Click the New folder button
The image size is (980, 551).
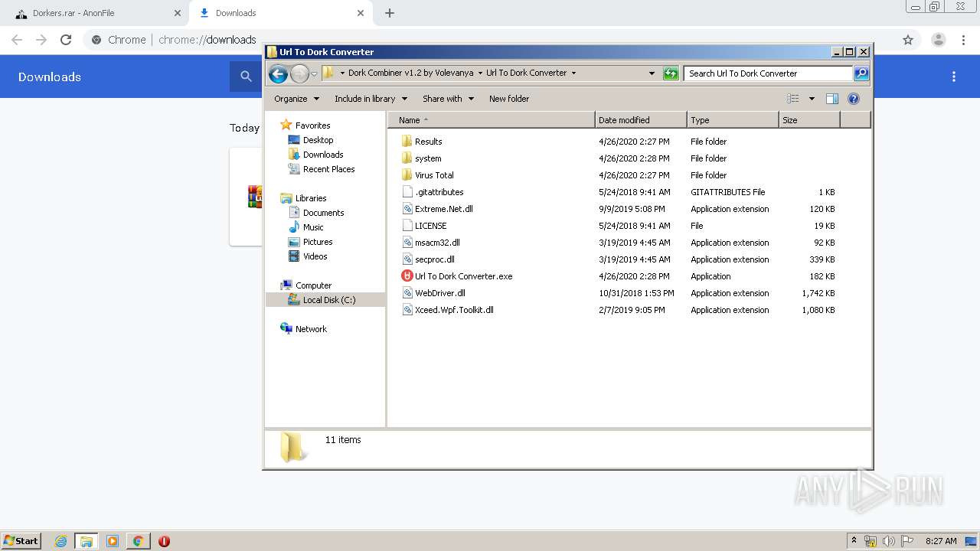[x=509, y=99]
